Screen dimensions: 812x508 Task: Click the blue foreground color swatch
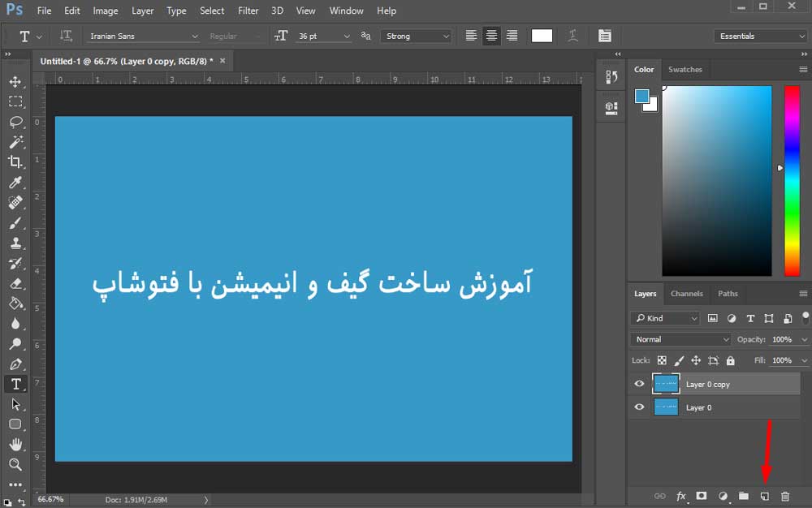coord(641,97)
